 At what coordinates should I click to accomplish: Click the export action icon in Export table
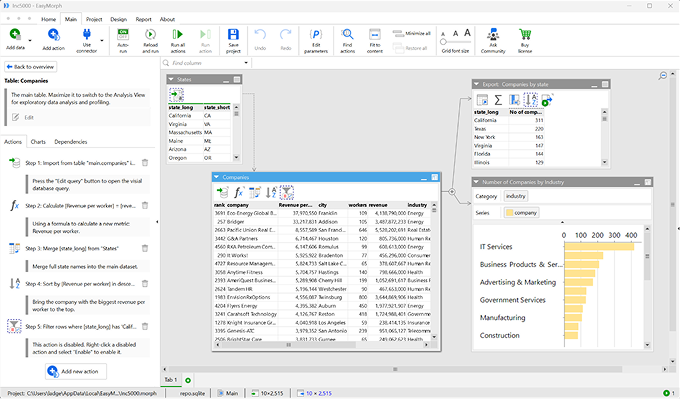tap(547, 100)
